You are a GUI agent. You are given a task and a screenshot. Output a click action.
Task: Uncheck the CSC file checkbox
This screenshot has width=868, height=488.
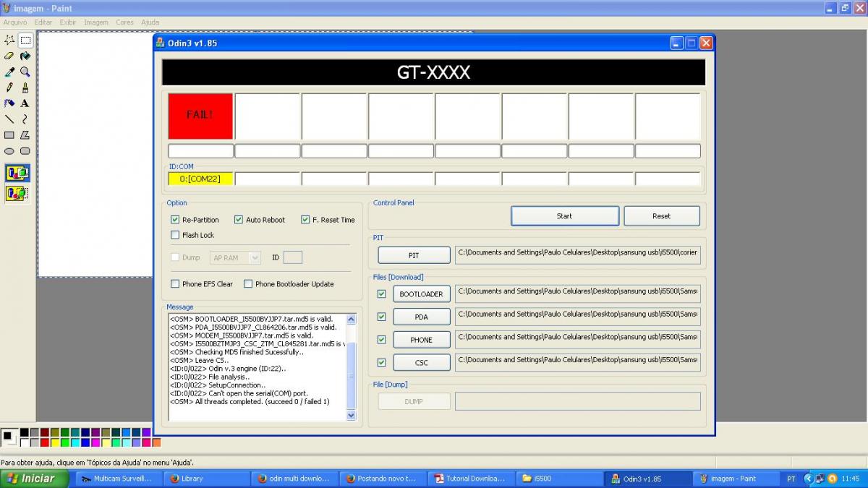(x=381, y=362)
